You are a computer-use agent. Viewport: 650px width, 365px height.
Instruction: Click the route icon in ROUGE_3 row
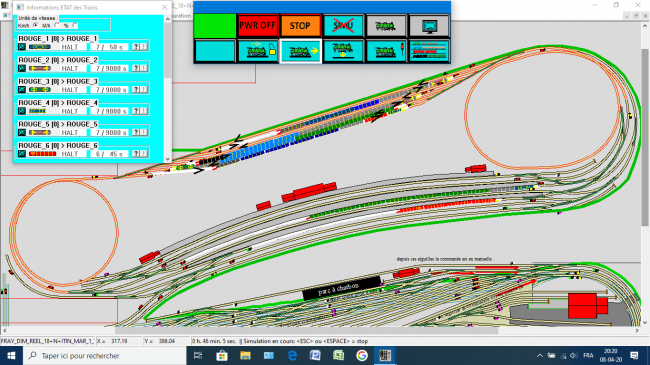tap(22, 90)
